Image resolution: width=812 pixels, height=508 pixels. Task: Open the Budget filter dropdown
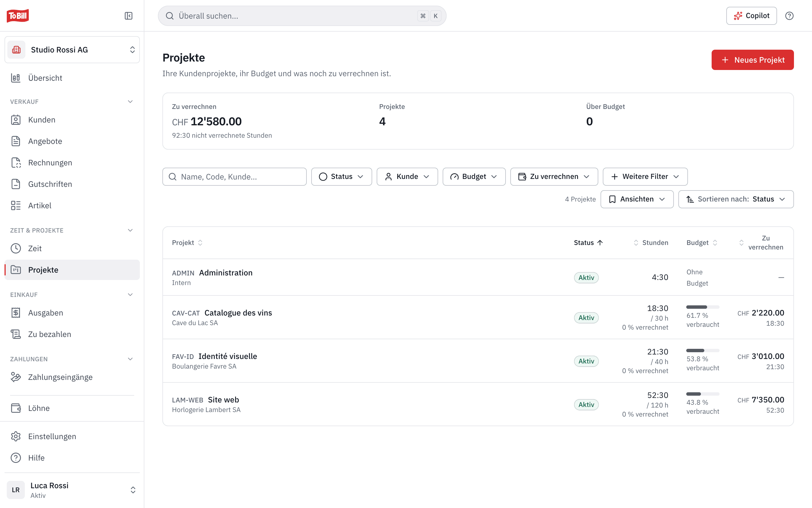click(x=474, y=177)
